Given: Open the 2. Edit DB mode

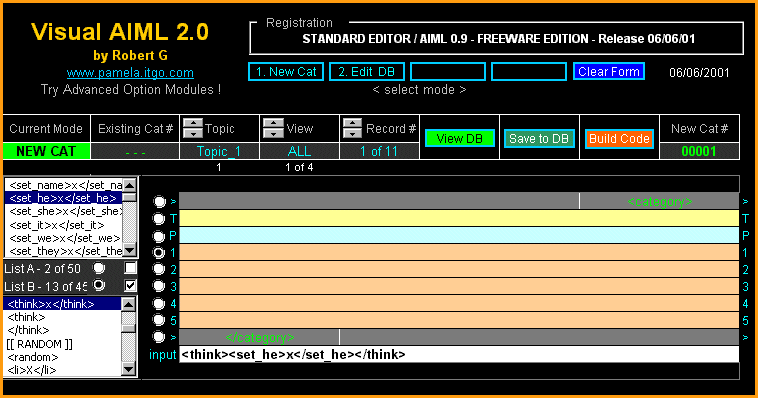Looking at the screenshot, I should pyautogui.click(x=366, y=72).
